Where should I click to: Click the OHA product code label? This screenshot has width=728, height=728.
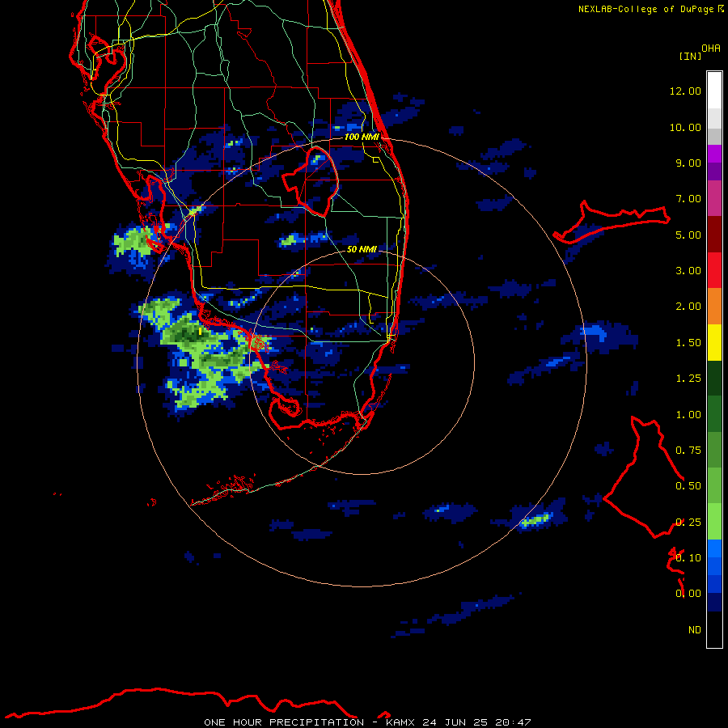pyautogui.click(x=711, y=49)
